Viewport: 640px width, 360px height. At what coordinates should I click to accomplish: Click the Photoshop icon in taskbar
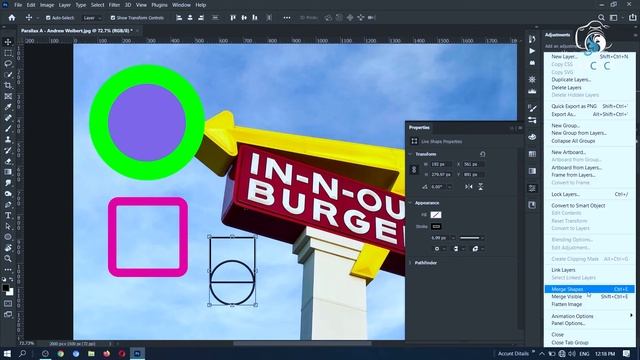point(137,353)
